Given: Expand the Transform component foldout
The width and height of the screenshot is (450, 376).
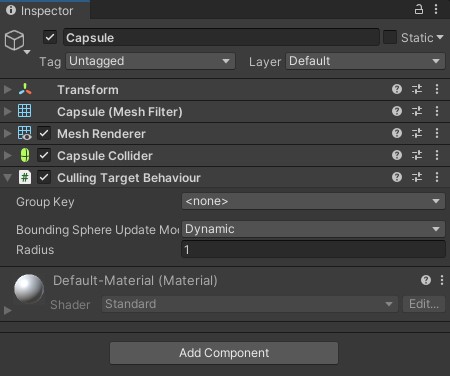Looking at the screenshot, I should [x=7, y=89].
